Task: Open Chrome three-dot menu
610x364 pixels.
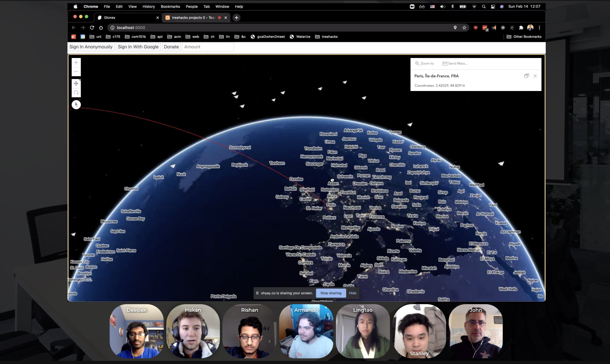Action: (539, 28)
